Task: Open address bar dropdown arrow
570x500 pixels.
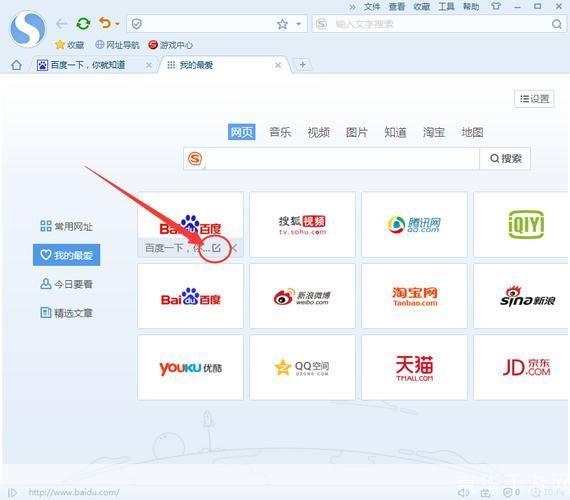Action: pos(298,24)
